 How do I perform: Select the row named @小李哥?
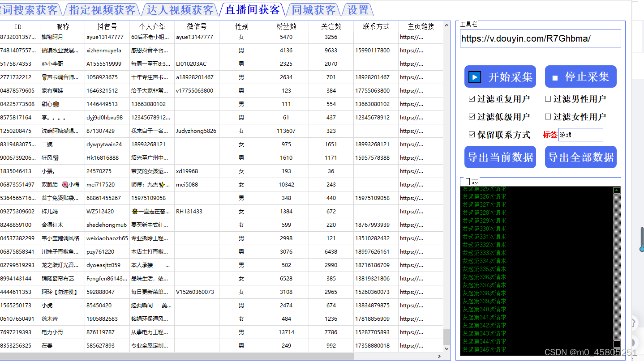click(222, 64)
